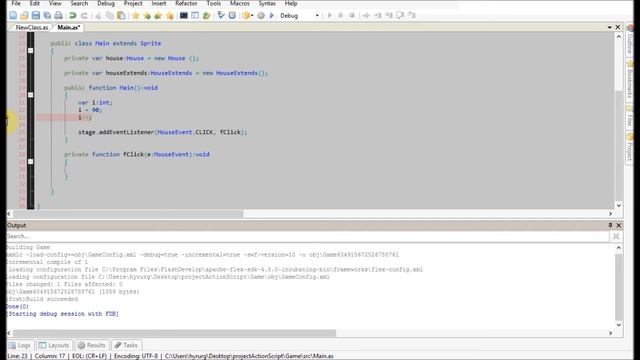The image size is (640, 360).
Task: Click the editor horizontal scrollbar thumb
Action: tap(128, 213)
